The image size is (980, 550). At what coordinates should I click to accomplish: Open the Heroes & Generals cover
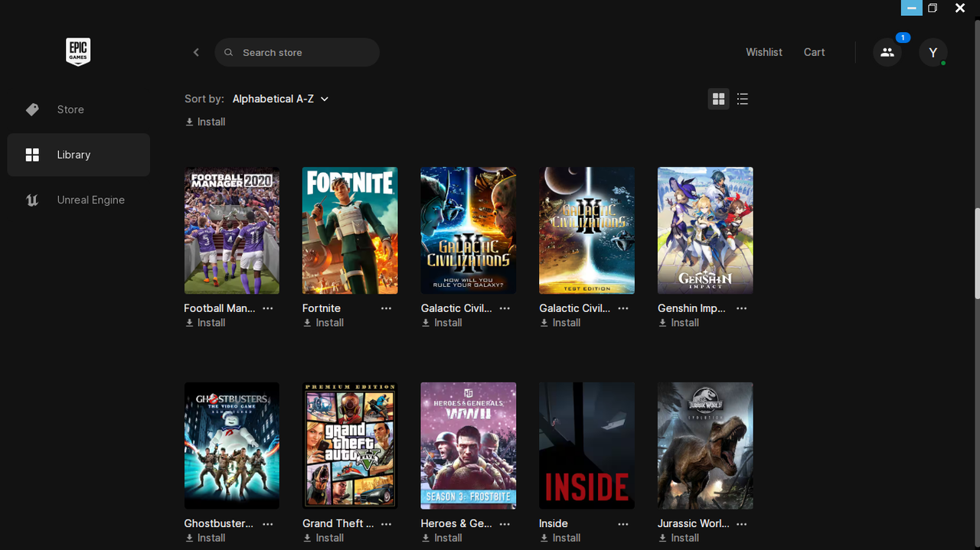[x=469, y=446]
